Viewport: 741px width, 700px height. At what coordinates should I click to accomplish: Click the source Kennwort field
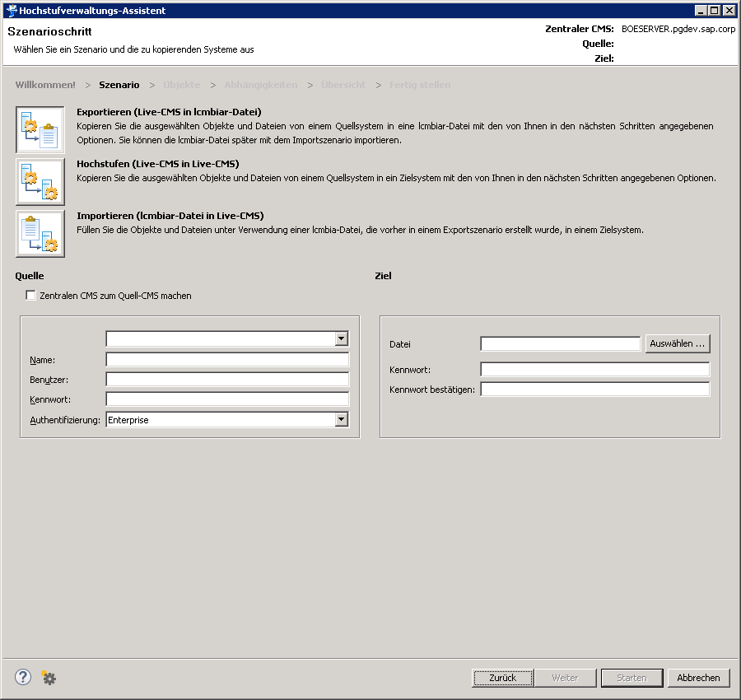click(227, 399)
